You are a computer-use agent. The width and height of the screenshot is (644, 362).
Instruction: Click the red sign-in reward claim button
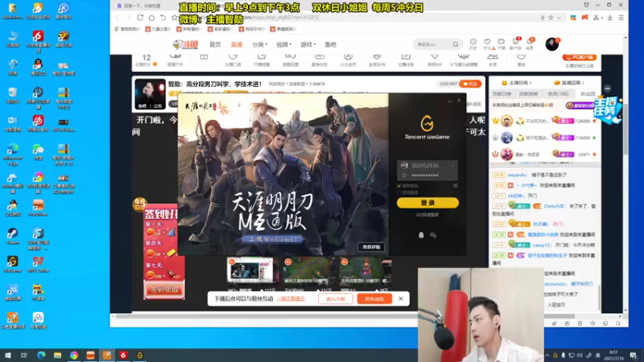point(164,290)
